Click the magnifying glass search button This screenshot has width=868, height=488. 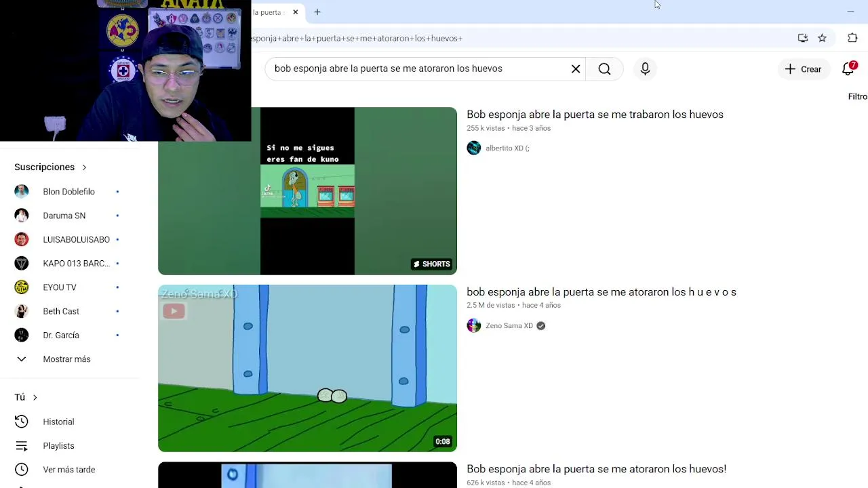[604, 68]
